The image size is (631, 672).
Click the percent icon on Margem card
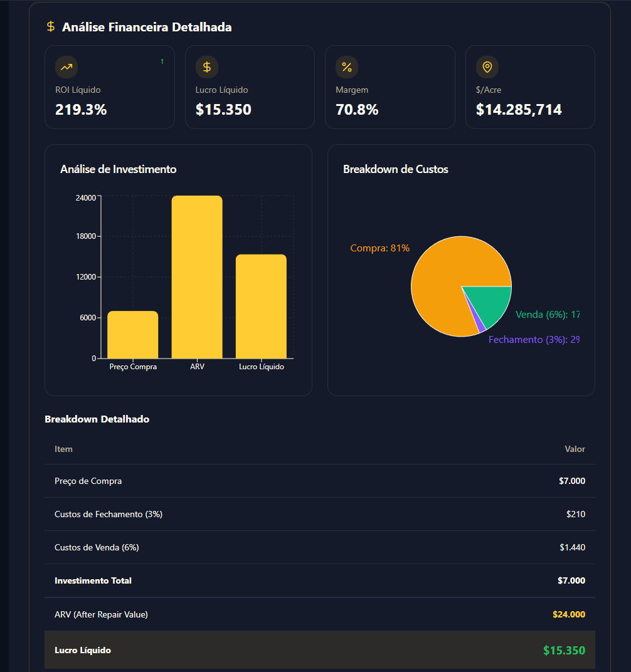[x=347, y=66]
